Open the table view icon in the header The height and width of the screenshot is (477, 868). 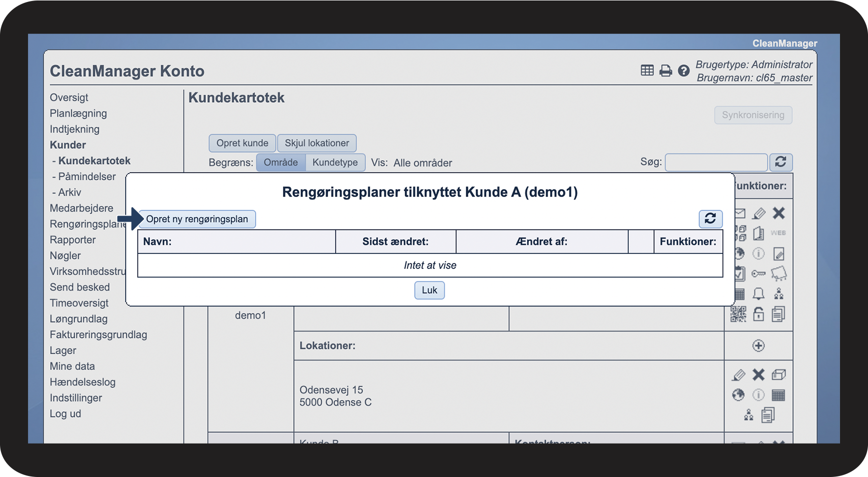point(647,71)
